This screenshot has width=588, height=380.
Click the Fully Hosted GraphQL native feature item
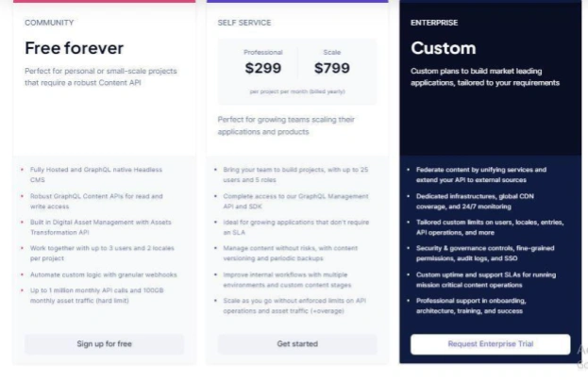[x=96, y=174]
